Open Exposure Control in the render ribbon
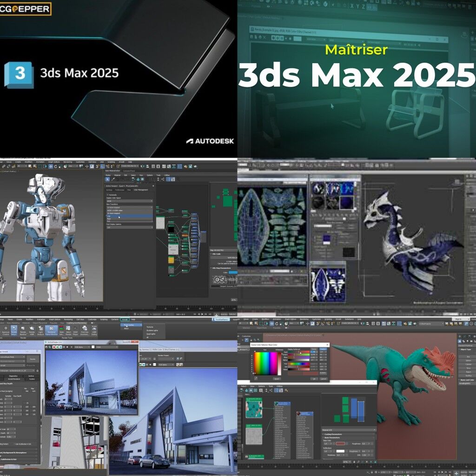476x476 pixels. (x=6, y=331)
